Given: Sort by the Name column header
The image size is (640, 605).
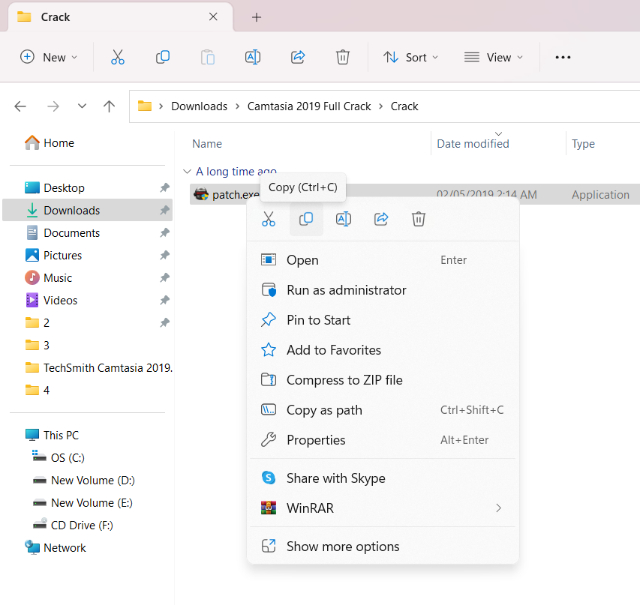Looking at the screenshot, I should coord(207,144).
